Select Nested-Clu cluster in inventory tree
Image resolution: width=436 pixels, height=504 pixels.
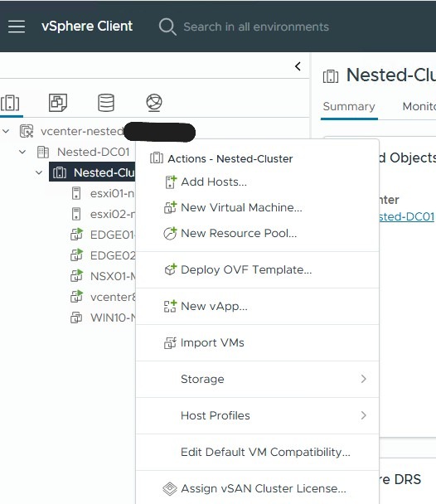click(104, 172)
